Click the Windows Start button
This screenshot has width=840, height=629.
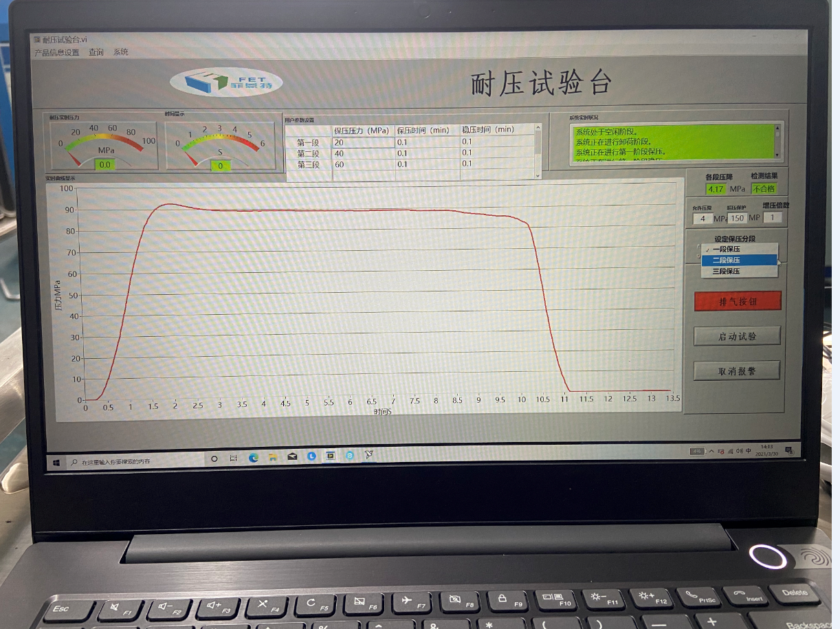[56, 461]
